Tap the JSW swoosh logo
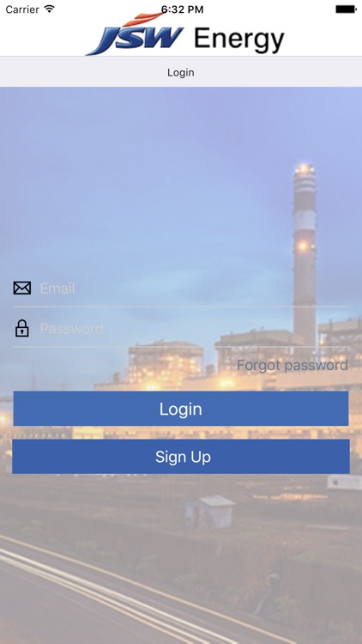 (135, 34)
